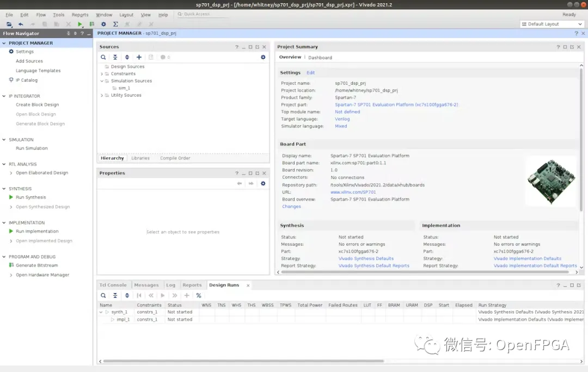This screenshot has width=588, height=372.
Task: Collapse PROGRAM AND DEBUG section
Action: tap(4, 257)
